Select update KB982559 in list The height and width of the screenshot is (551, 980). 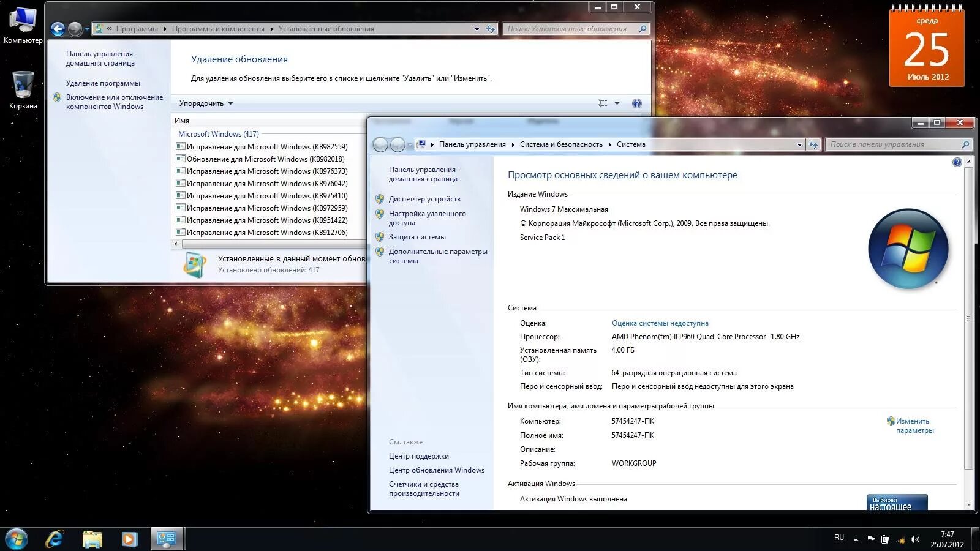tap(267, 147)
